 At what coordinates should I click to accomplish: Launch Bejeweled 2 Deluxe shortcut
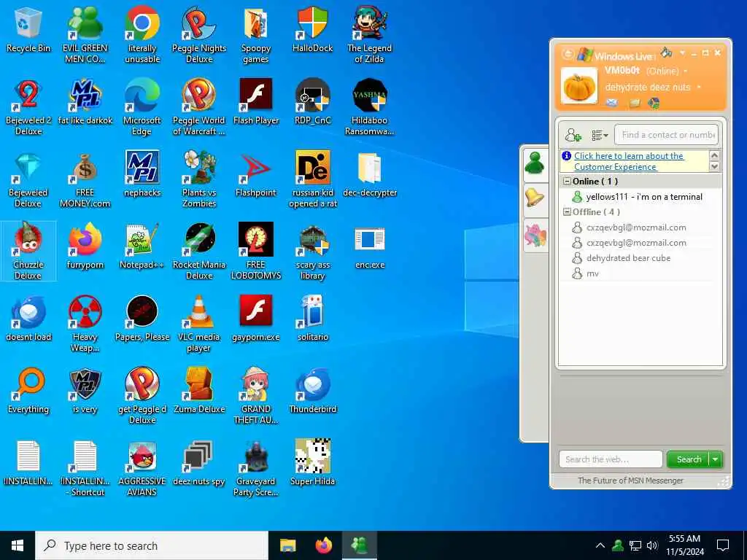[x=28, y=108]
